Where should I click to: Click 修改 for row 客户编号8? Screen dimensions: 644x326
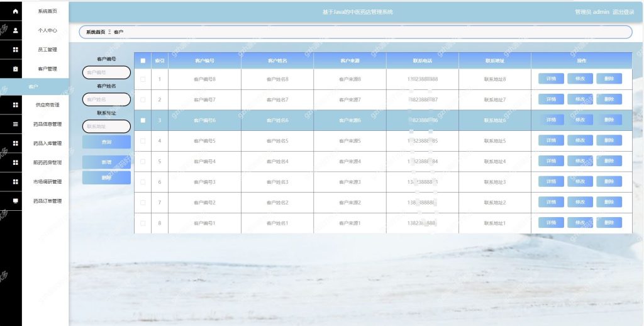(580, 79)
